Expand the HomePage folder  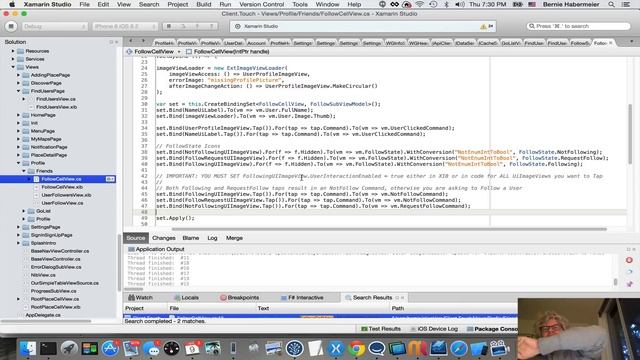pos(18,115)
